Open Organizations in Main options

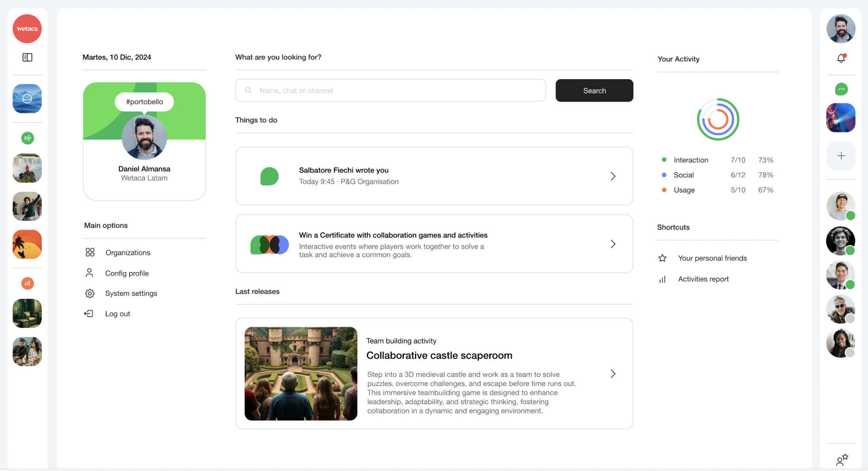pyautogui.click(x=128, y=252)
